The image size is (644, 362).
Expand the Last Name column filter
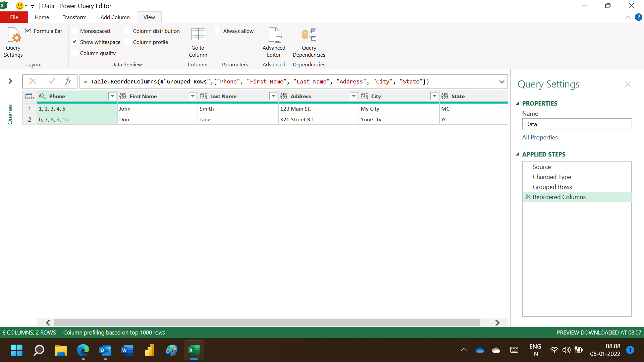click(273, 96)
